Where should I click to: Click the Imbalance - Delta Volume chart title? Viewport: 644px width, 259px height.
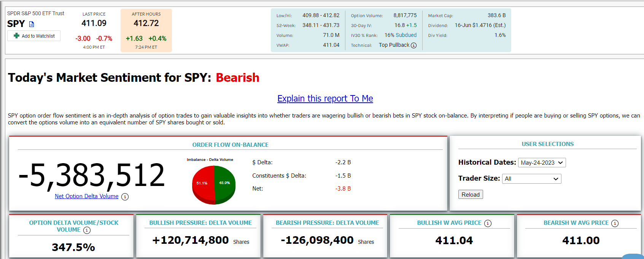coord(210,160)
